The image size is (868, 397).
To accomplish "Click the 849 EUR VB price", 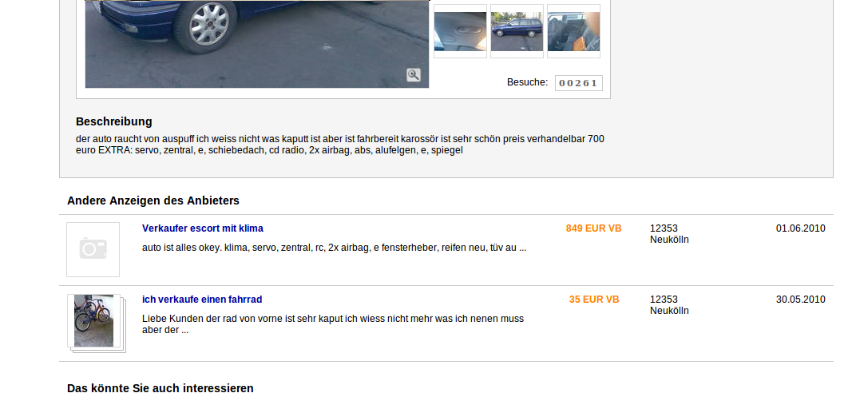I will point(593,228).
